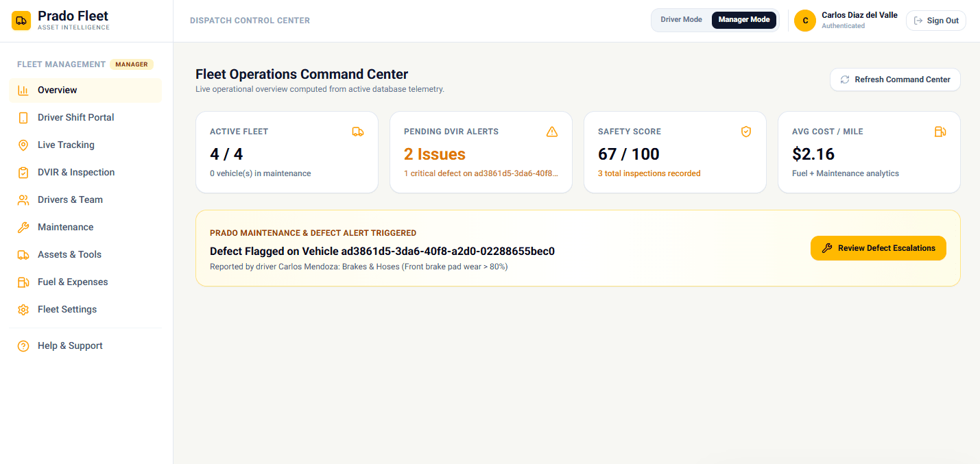
Task: Click '0 vehicle(s) in maintenance' text
Action: coord(261,173)
